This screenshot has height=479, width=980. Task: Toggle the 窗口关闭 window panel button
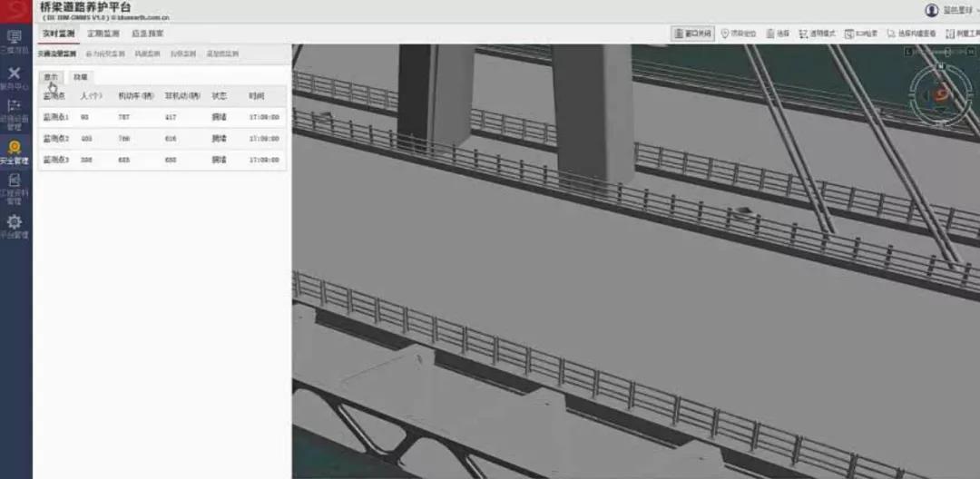pos(692,34)
